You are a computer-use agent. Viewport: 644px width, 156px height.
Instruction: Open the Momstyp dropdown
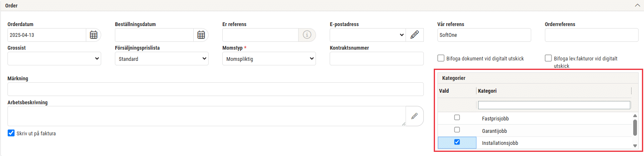tap(269, 59)
